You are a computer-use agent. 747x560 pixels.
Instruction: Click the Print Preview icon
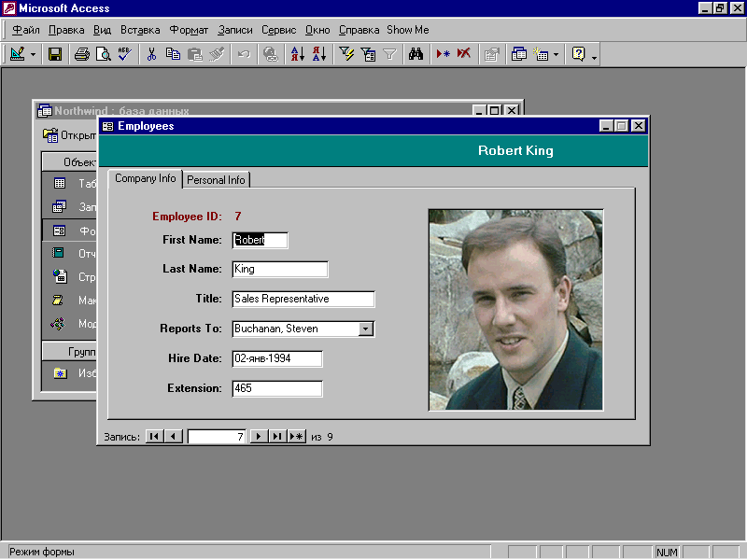click(104, 54)
